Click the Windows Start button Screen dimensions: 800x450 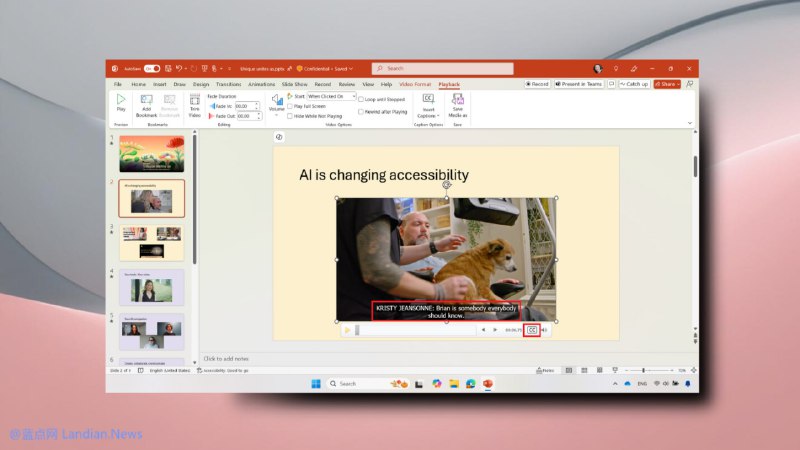click(x=316, y=384)
